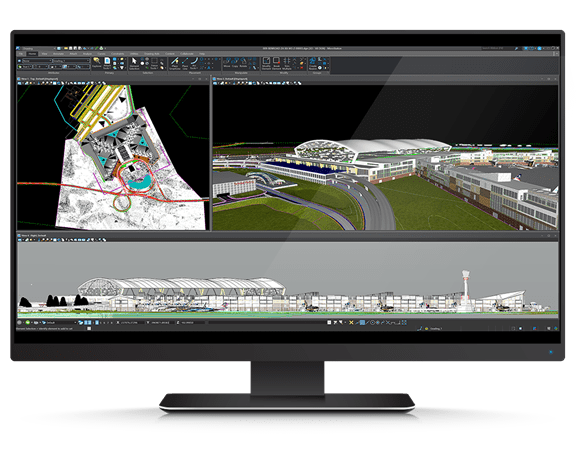Open the Help ribbon tab
Image resolution: width=576 pixels, height=454 pixels.
click(x=202, y=54)
